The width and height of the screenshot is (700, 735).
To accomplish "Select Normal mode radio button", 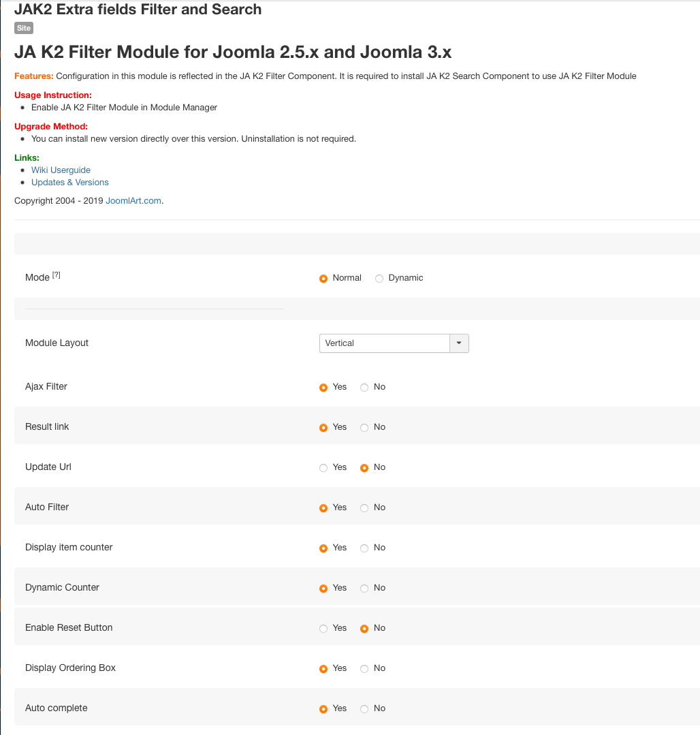I will (323, 279).
